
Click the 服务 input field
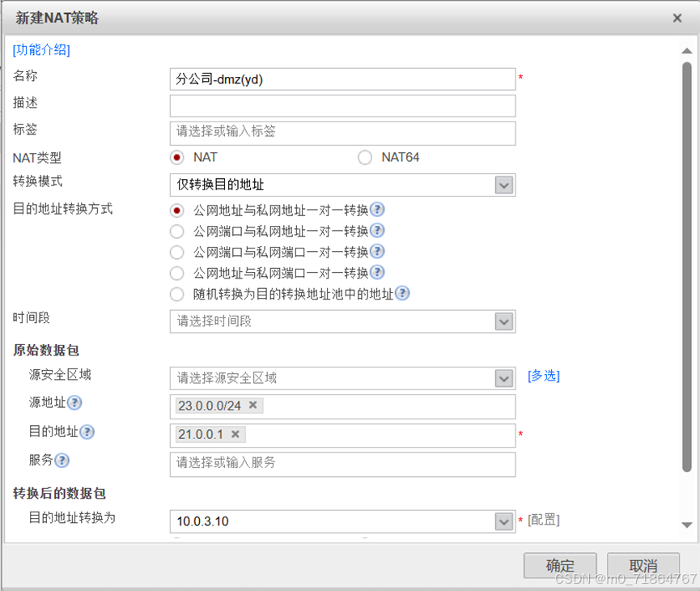point(342,465)
